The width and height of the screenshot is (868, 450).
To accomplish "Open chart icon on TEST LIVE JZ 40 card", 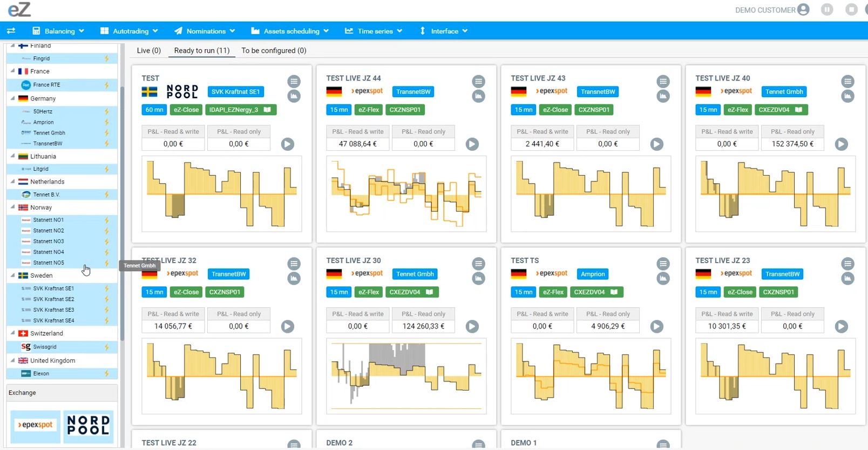I will coord(847,96).
